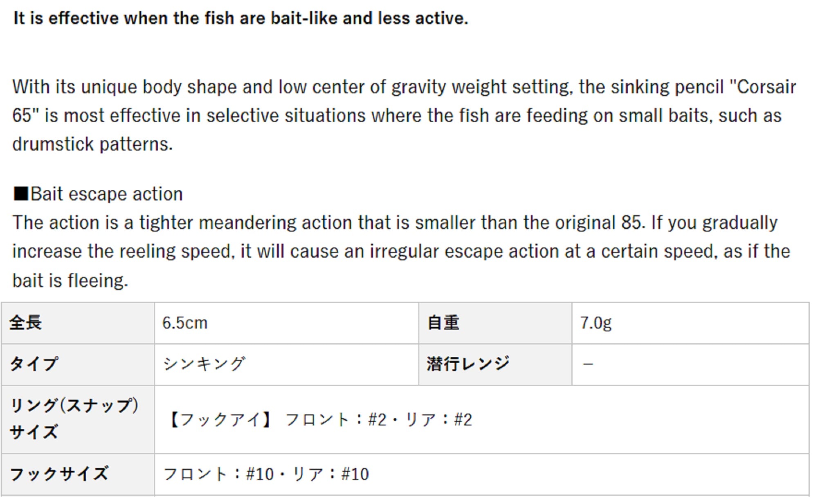818x504 pixels.
Task: Click the bold headline about bait-like fish
Action: point(240,18)
